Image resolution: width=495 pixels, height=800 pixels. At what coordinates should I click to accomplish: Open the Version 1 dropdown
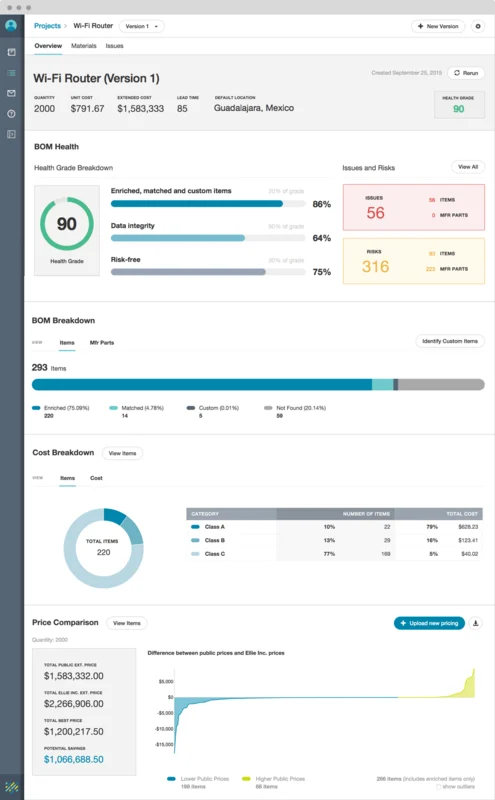click(x=142, y=26)
